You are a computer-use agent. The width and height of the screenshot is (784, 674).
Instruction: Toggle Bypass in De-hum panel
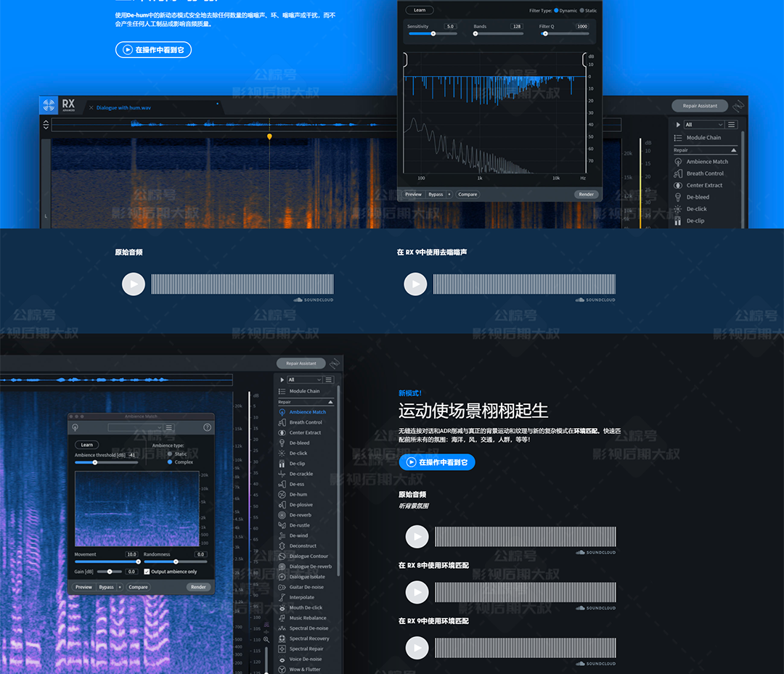[x=436, y=194]
